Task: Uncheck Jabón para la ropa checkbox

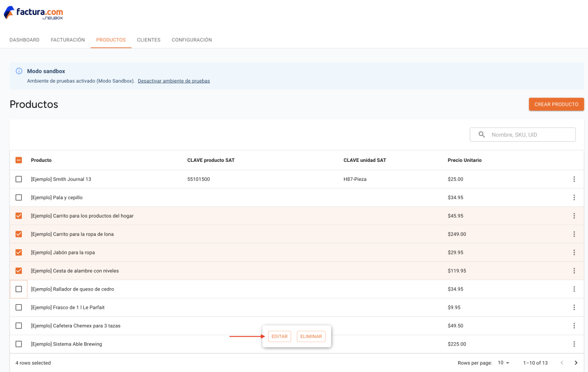Action: (19, 253)
